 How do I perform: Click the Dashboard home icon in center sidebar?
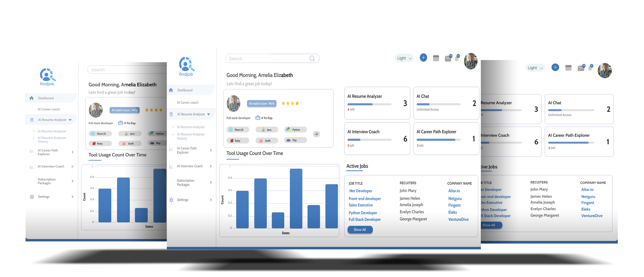coord(171,90)
